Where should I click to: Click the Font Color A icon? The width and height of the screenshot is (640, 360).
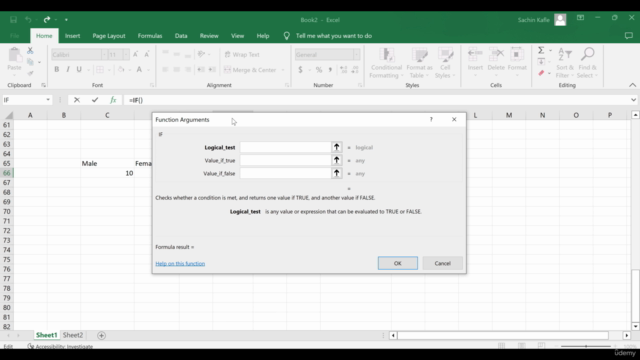click(139, 69)
